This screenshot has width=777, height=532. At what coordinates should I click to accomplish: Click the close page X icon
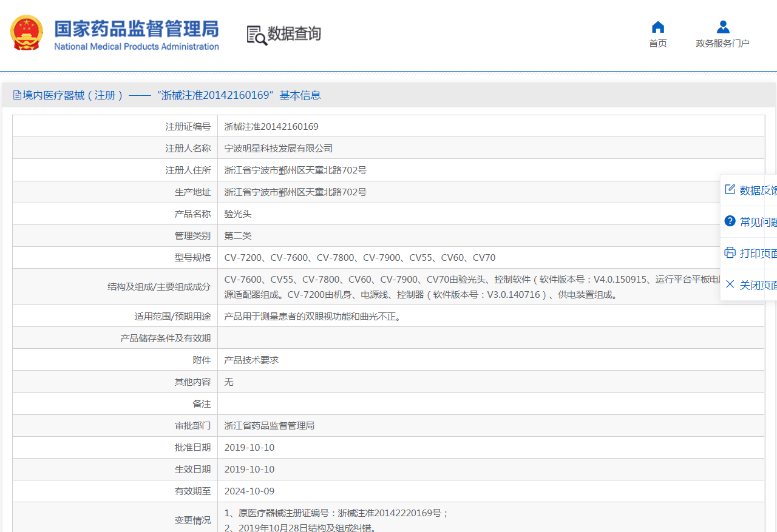(730, 285)
